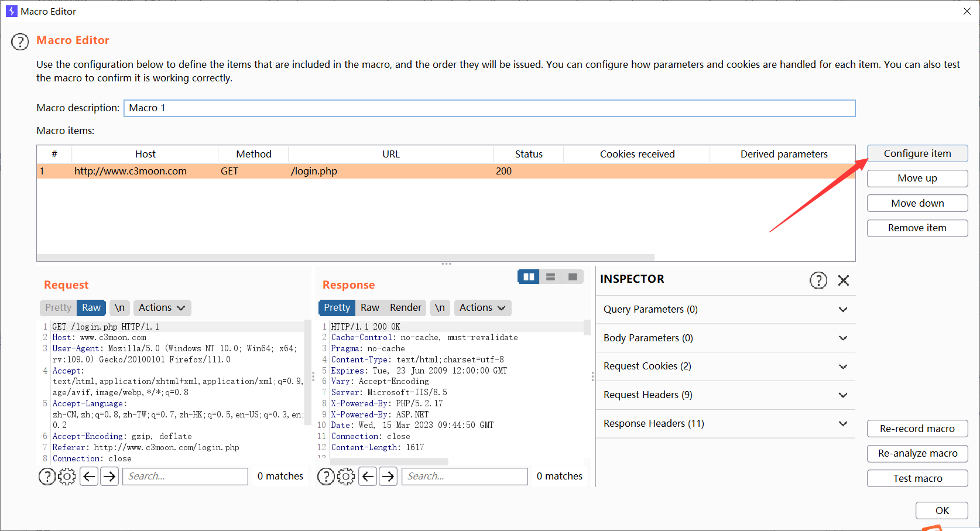The width and height of the screenshot is (980, 531).
Task: Select Render tab in Response panel
Action: 406,308
